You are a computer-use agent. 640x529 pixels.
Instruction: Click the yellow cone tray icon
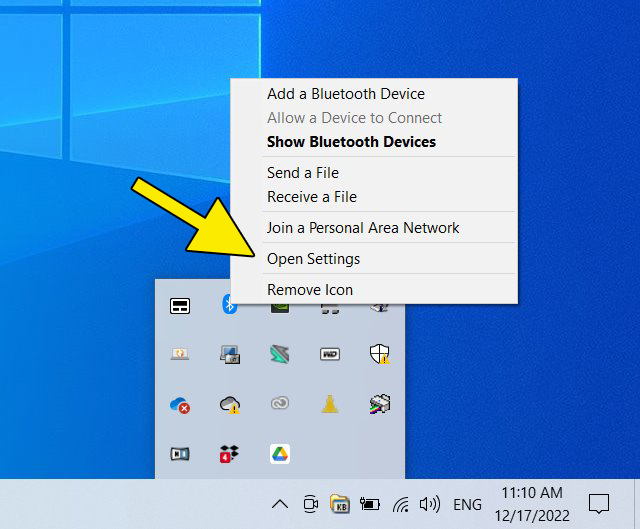330,404
